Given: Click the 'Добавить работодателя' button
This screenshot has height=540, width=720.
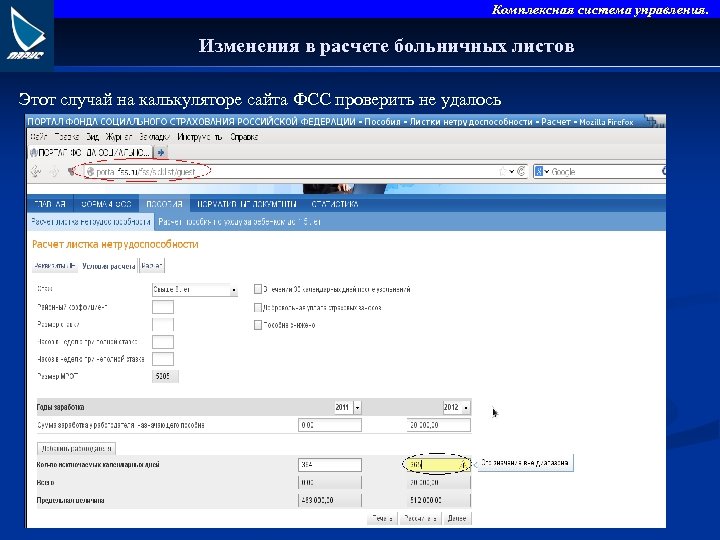Looking at the screenshot, I should (76, 448).
